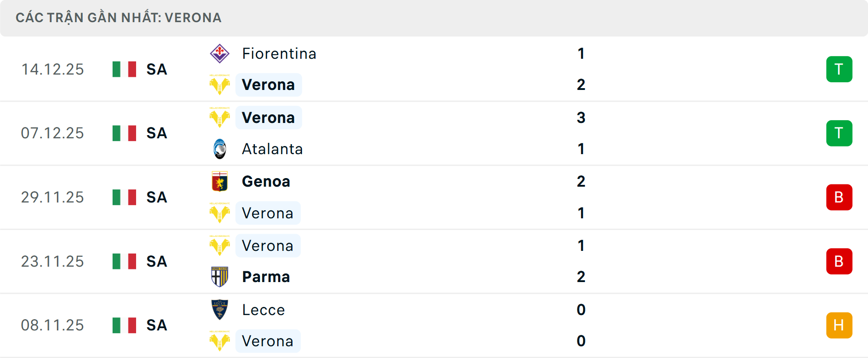Click the 'Các trận gần nhất: Verona' header

(x=118, y=18)
